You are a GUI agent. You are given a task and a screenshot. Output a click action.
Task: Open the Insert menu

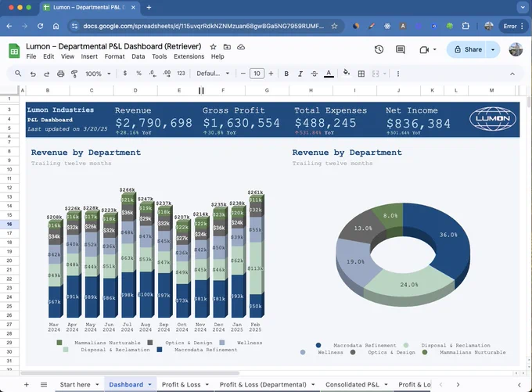89,56
